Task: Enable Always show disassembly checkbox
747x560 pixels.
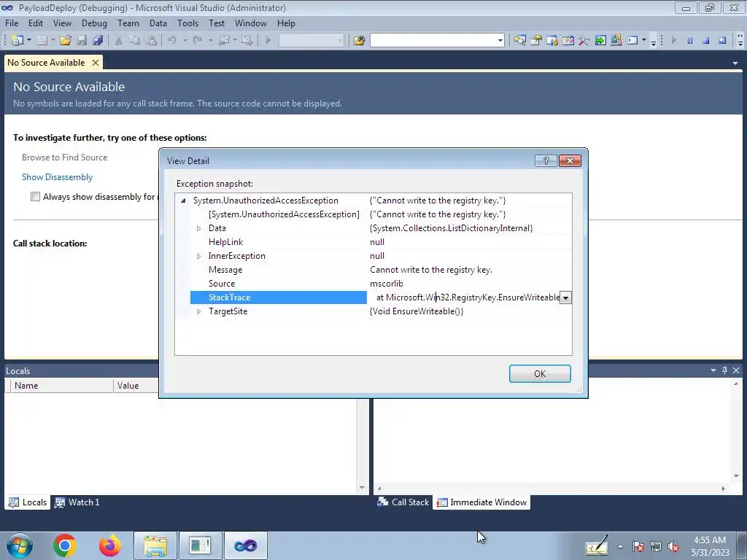Action: (x=35, y=197)
